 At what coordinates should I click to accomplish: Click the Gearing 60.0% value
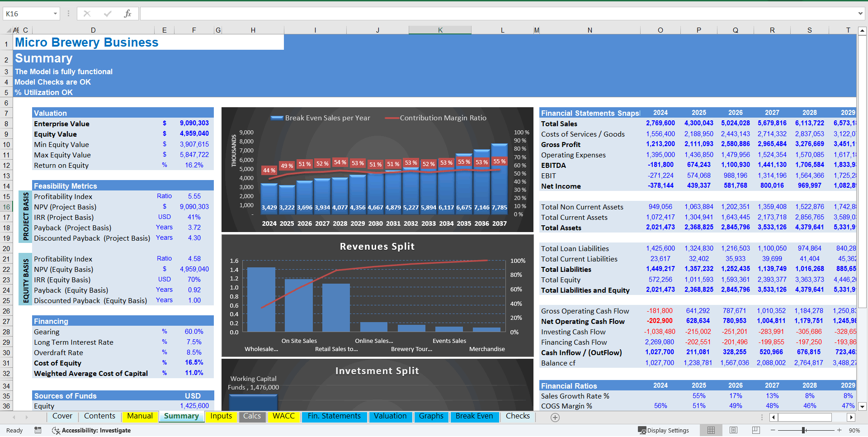click(x=194, y=332)
